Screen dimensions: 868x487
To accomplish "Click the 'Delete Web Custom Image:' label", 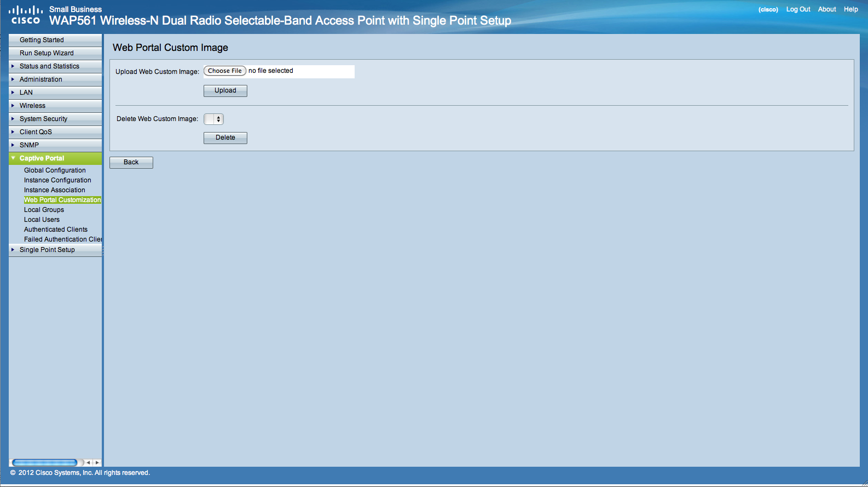I will 158,119.
